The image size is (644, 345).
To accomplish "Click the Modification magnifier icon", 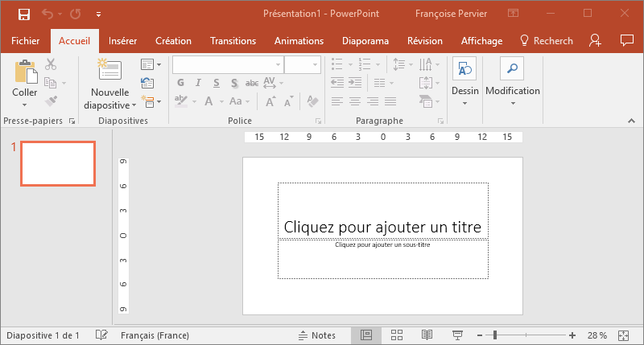I will click(512, 68).
